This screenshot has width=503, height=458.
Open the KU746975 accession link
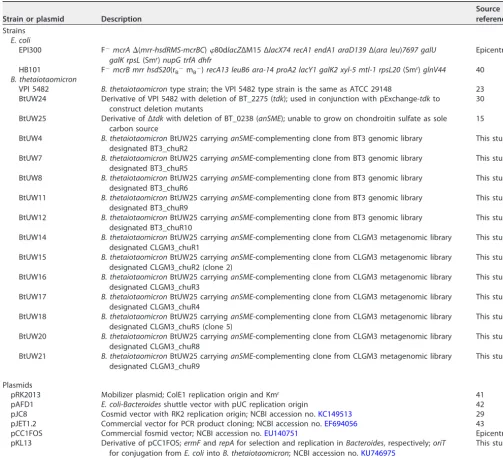tap(378, 453)
